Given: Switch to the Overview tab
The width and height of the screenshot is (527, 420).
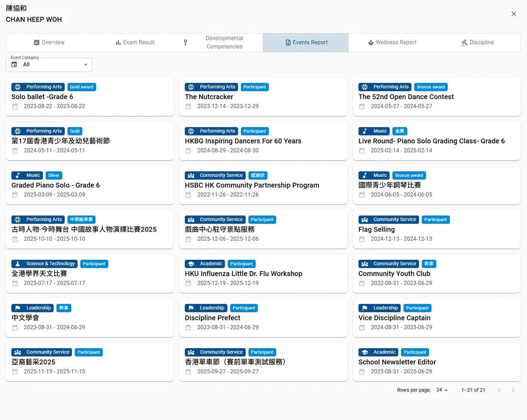Looking at the screenshot, I should click(x=49, y=42).
